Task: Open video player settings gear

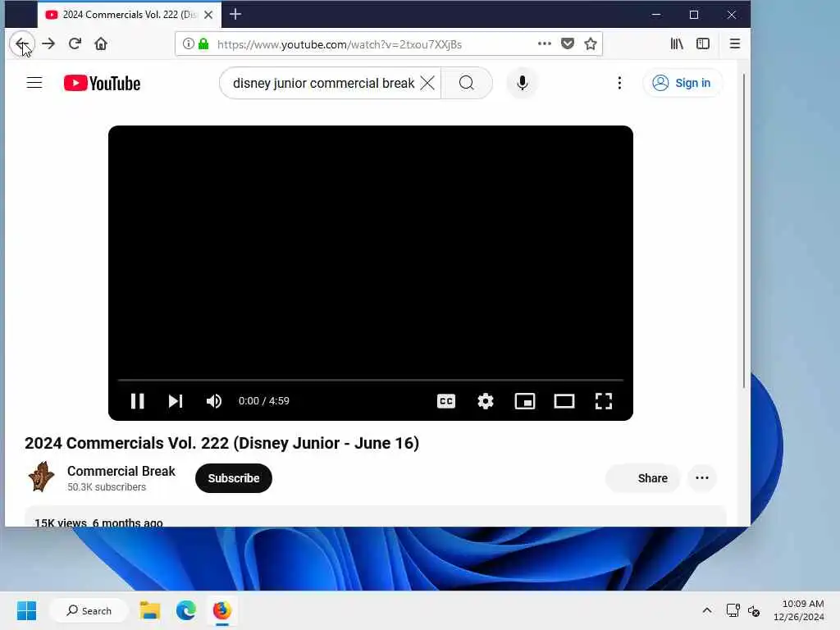Action: click(x=486, y=401)
